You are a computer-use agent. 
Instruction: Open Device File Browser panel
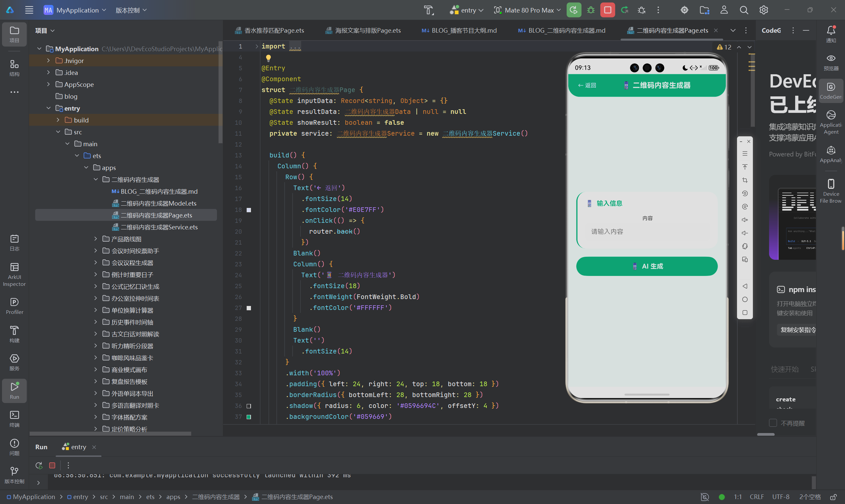[x=831, y=191]
